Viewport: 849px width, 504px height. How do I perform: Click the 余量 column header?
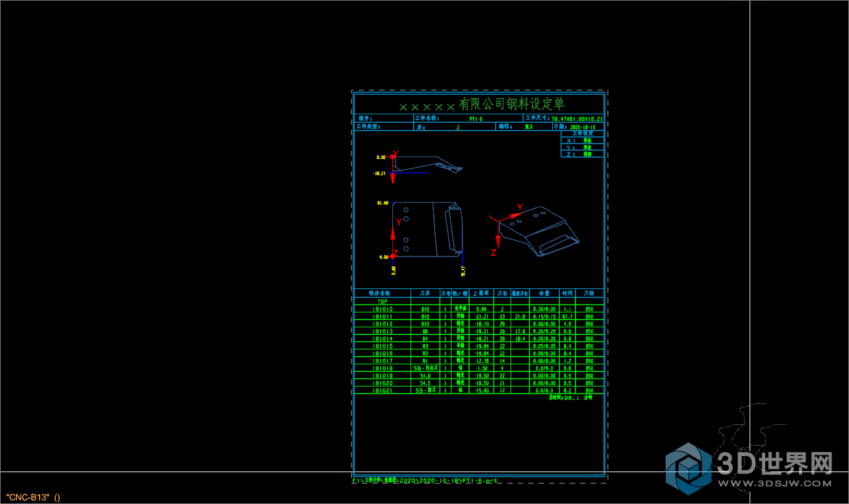(x=544, y=293)
